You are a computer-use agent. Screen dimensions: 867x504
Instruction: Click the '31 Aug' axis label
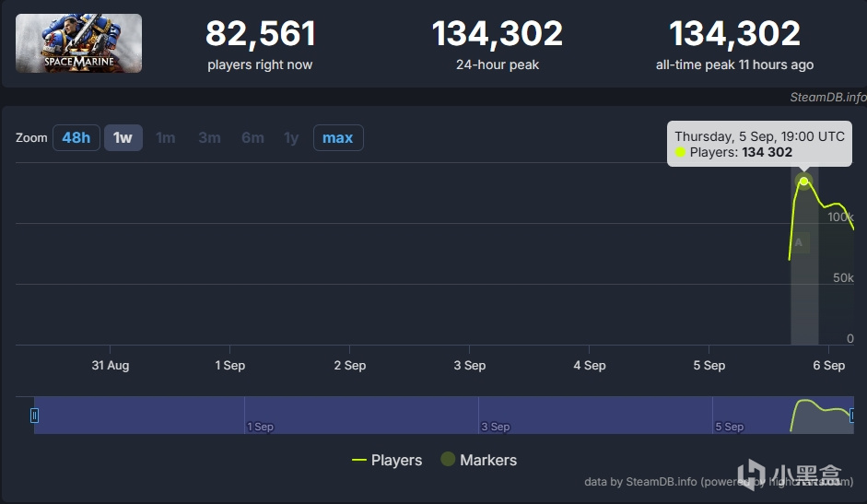(x=110, y=365)
